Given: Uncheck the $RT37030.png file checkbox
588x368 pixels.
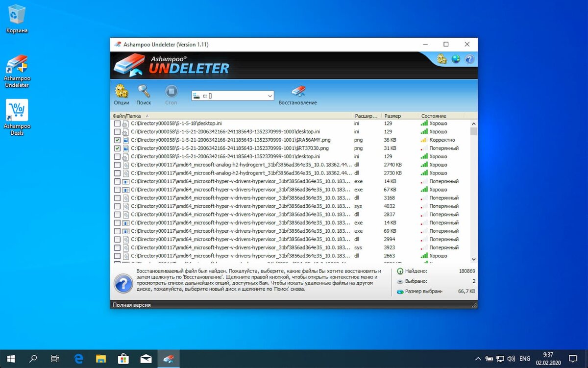Looking at the screenshot, I should click(117, 148).
